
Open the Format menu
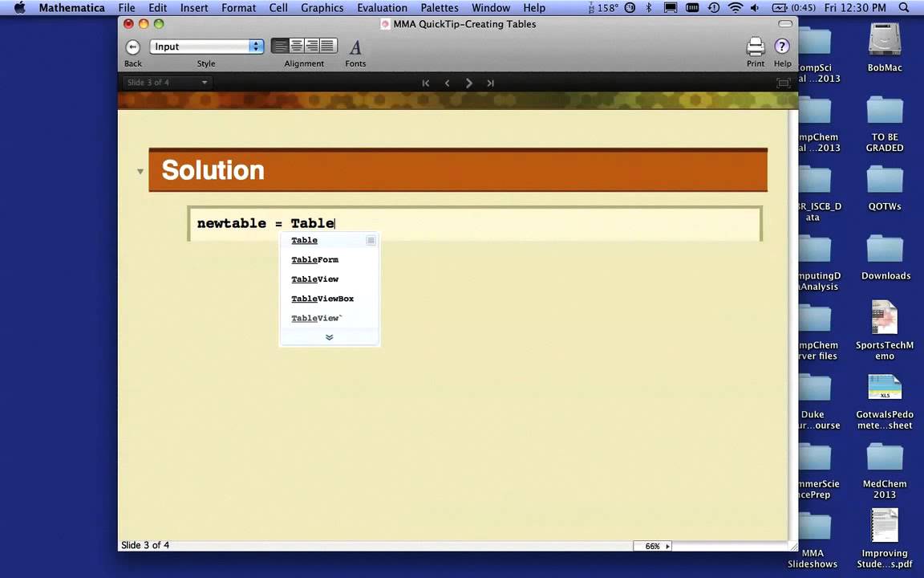coord(239,8)
